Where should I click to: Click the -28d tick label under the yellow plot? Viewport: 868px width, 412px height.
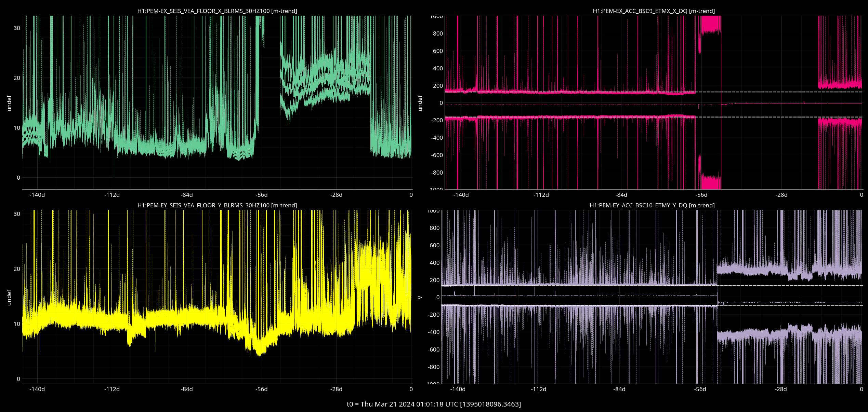336,389
